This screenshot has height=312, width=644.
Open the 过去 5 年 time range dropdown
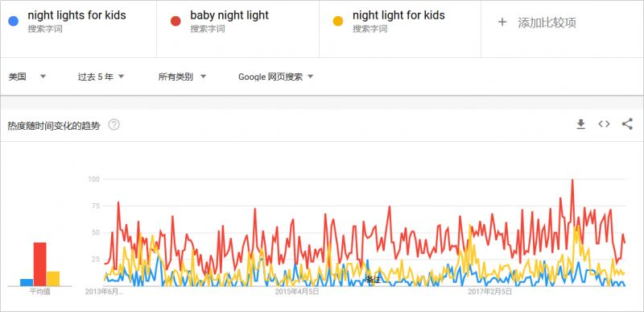tap(101, 77)
